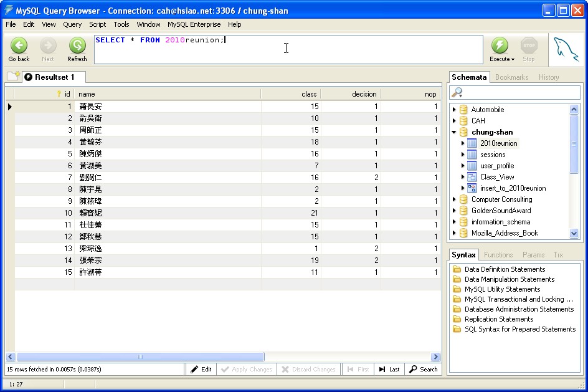The height and width of the screenshot is (392, 588).
Task: Expand the 2010reunion table node
Action: 463,143
